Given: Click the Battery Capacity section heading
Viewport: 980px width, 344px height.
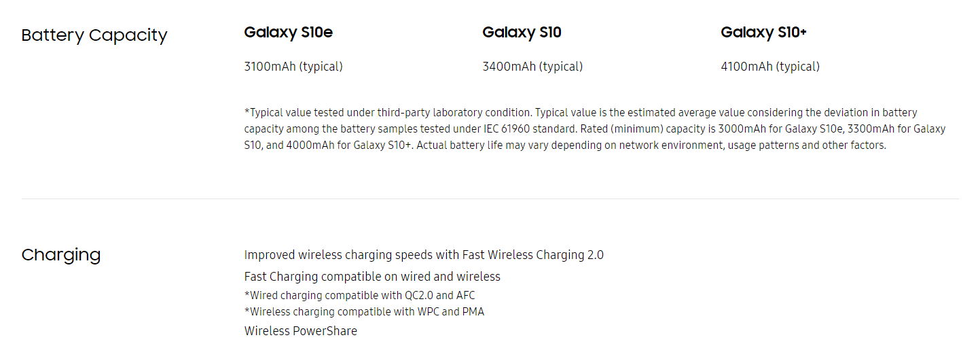Looking at the screenshot, I should pos(94,35).
